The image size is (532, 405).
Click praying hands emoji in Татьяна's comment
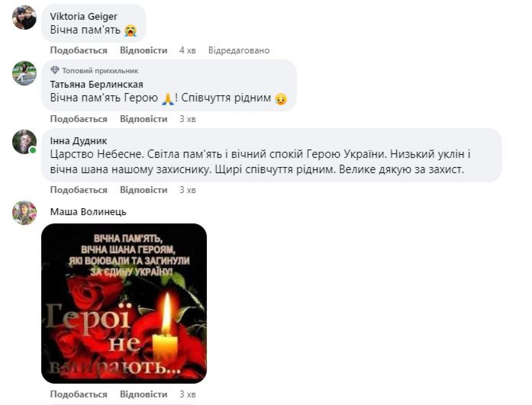168,99
